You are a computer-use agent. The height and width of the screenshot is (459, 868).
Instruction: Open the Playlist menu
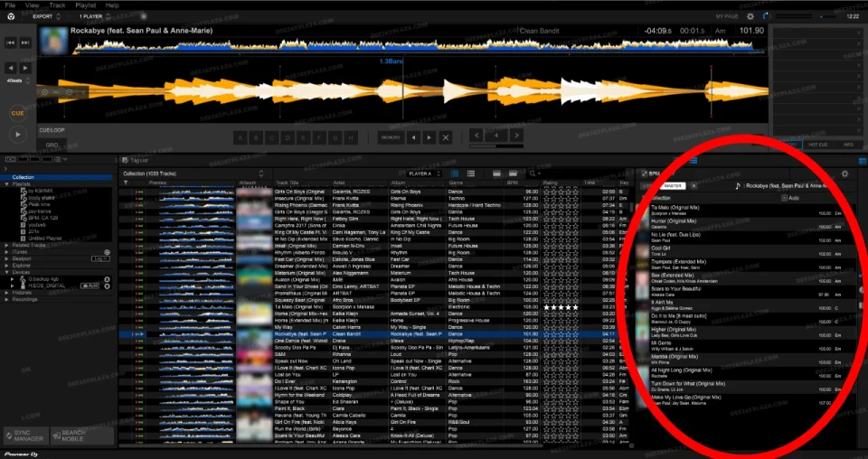click(x=85, y=5)
